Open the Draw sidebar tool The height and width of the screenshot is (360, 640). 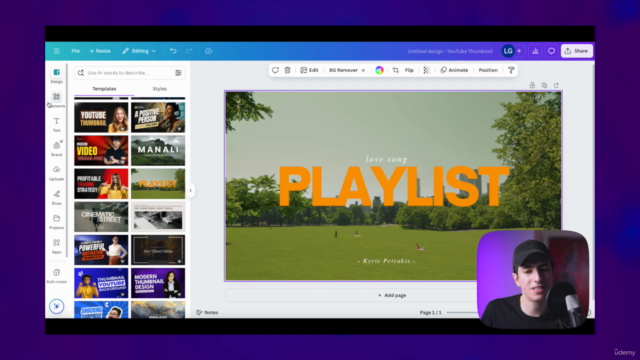(57, 198)
